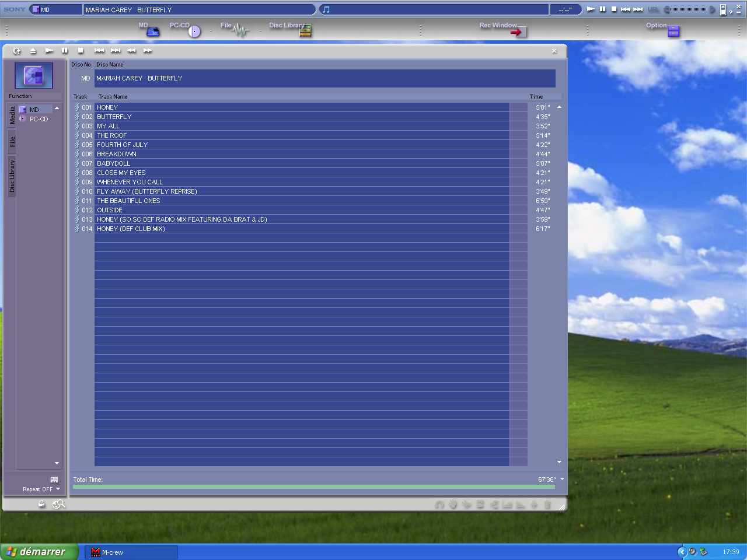Close the MD panel with its X button
This screenshot has height=560, width=747.
coord(554,51)
